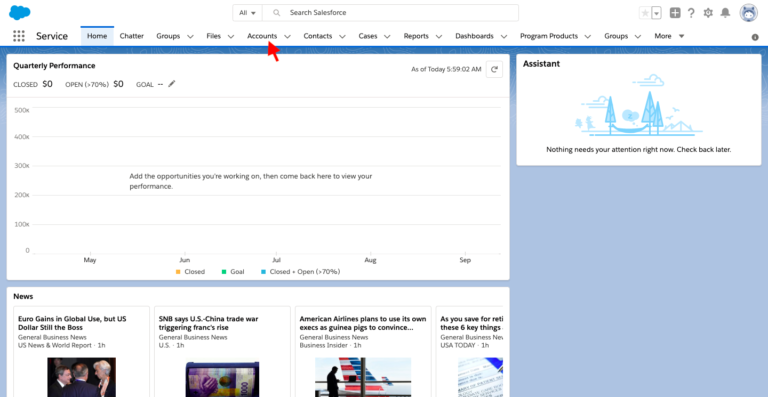The image size is (768, 397).
Task: Open the All search scope dropdown
Action: tap(247, 13)
